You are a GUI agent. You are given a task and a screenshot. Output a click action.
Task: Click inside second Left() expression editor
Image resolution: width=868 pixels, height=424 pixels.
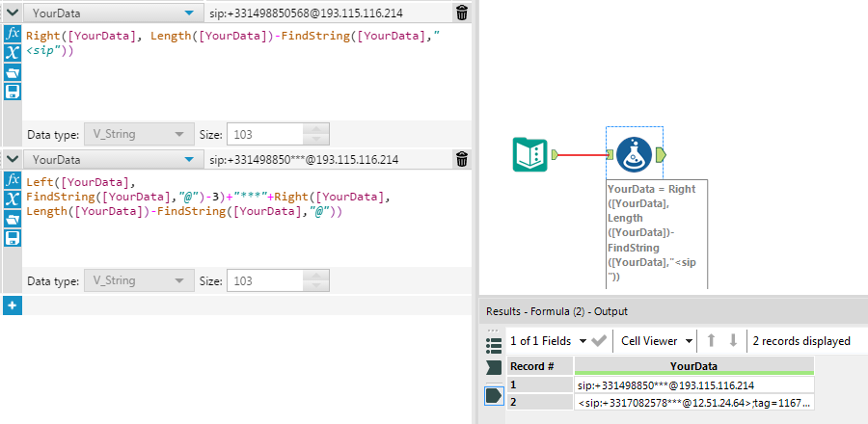246,219
